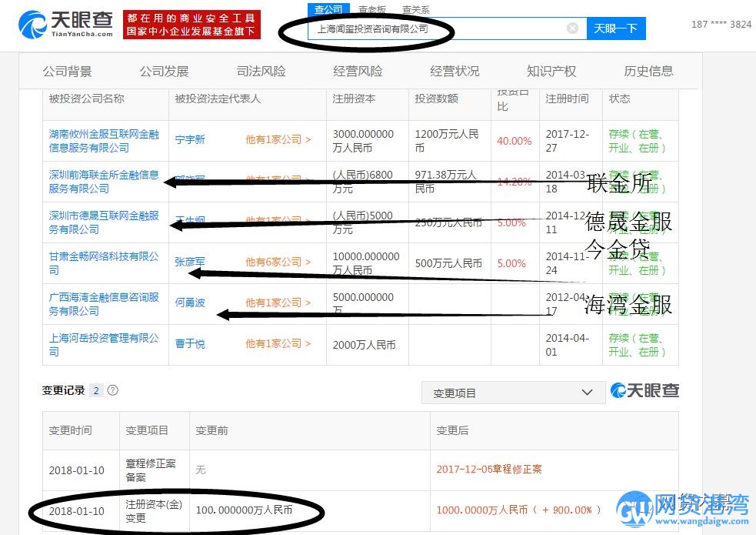Select registration date 2017-12-27
This screenshot has height=535, width=756.
(567, 141)
